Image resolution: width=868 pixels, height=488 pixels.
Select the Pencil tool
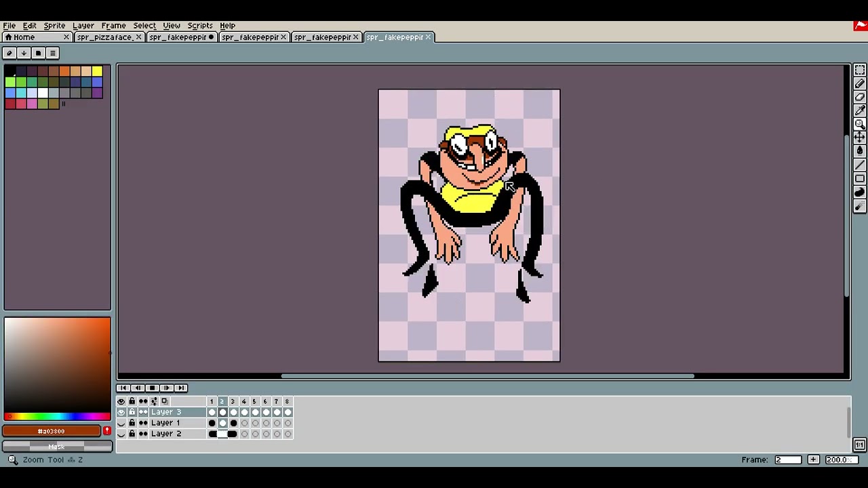click(x=859, y=83)
